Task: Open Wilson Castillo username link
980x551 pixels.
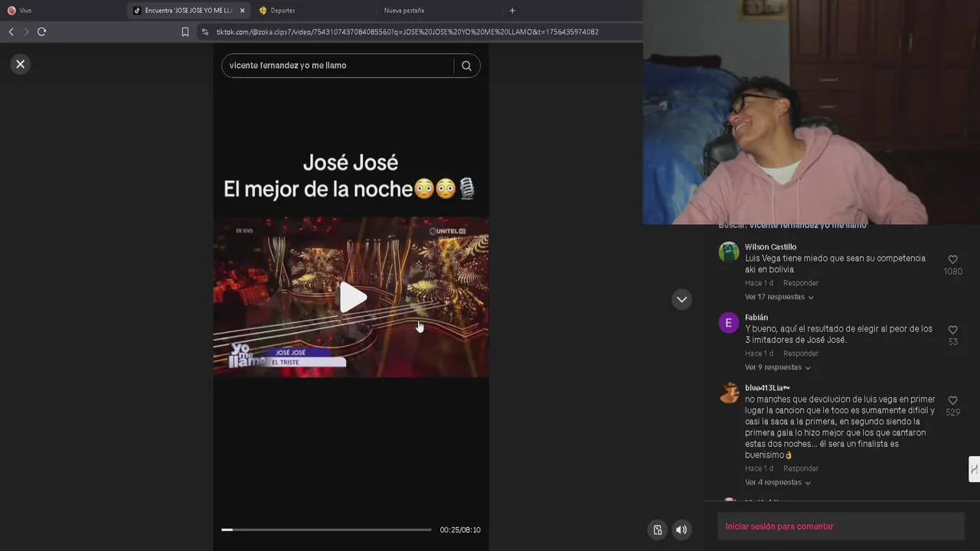Action: click(770, 247)
